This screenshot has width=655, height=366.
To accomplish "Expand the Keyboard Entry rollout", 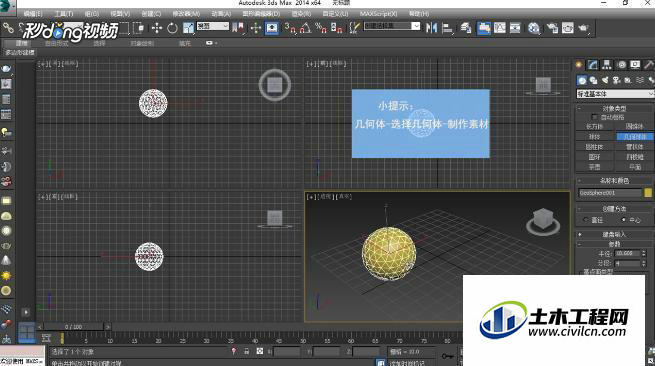I will point(614,234).
